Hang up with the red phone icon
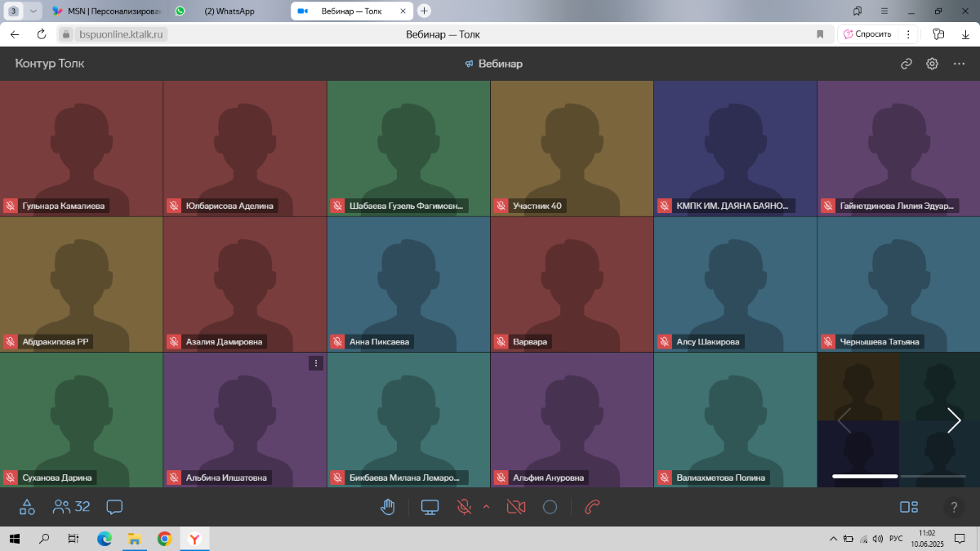Screen dimensions: 980x551 click(593, 507)
